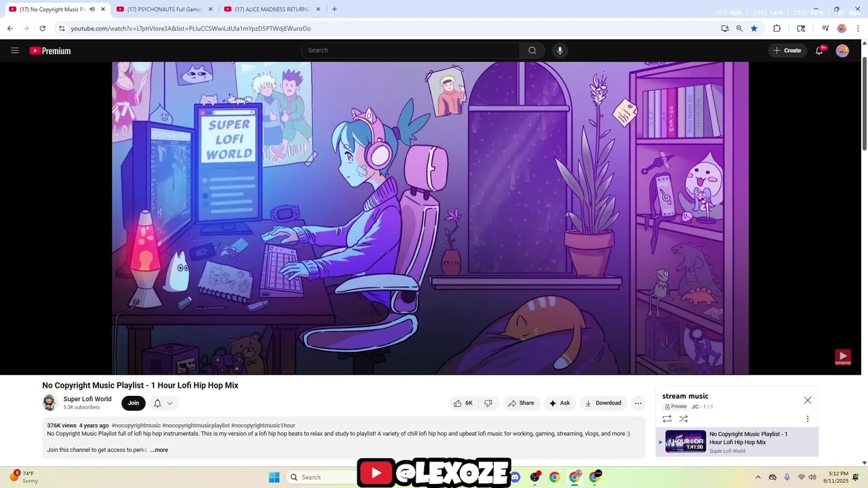This screenshot has width=868, height=488.
Task: Install app icon in address bar
Action: pos(725,28)
